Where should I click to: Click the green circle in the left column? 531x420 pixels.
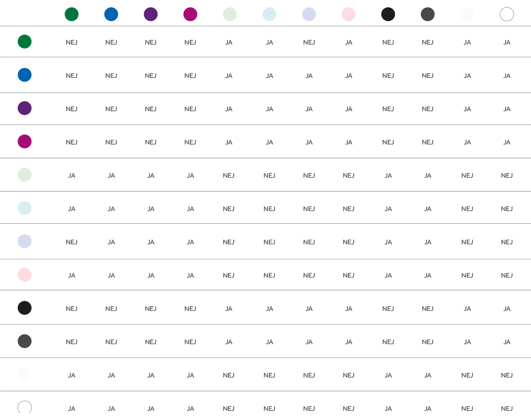(x=25, y=42)
